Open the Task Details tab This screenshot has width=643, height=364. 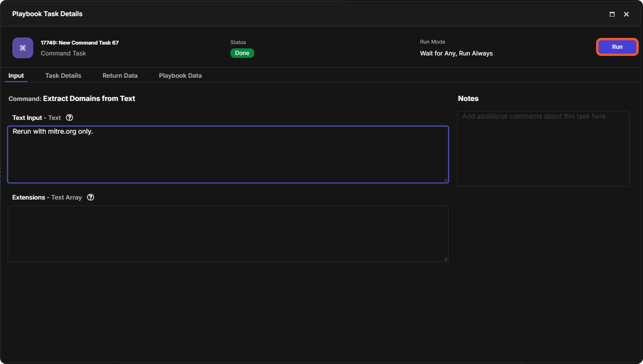tap(63, 76)
